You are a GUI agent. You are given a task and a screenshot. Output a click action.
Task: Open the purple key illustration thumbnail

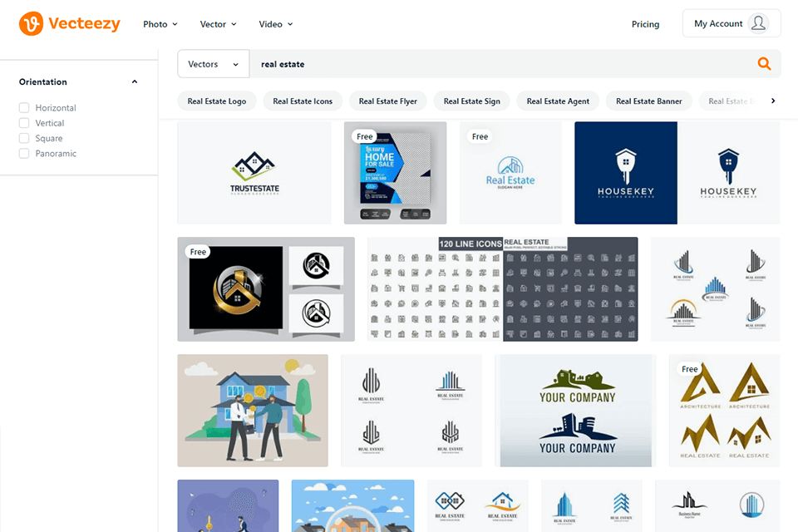point(228,505)
